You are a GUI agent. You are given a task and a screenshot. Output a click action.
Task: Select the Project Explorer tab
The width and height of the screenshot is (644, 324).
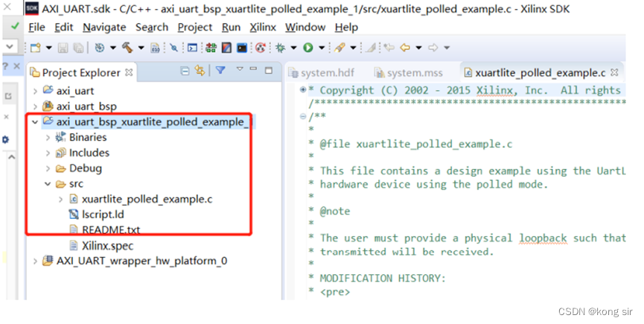click(81, 73)
